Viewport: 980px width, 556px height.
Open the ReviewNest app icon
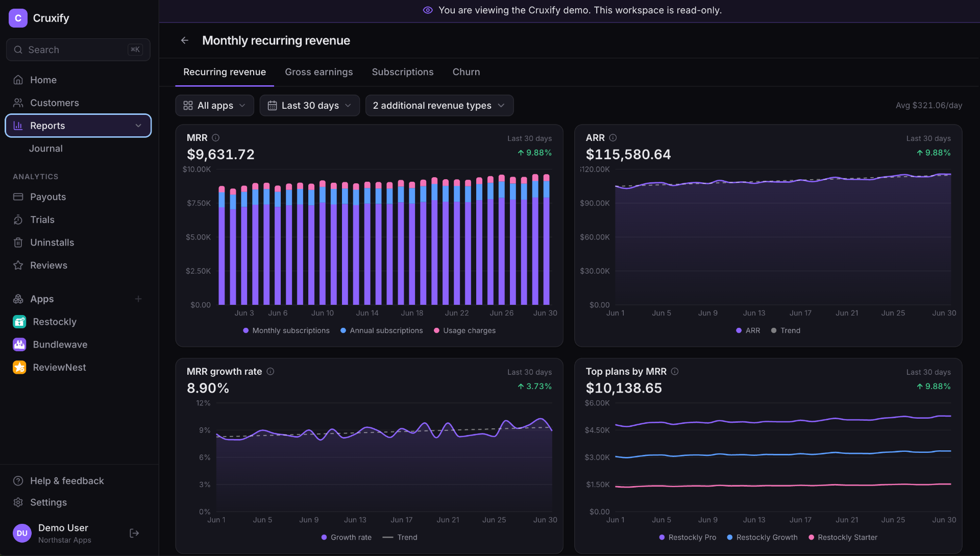[19, 368]
